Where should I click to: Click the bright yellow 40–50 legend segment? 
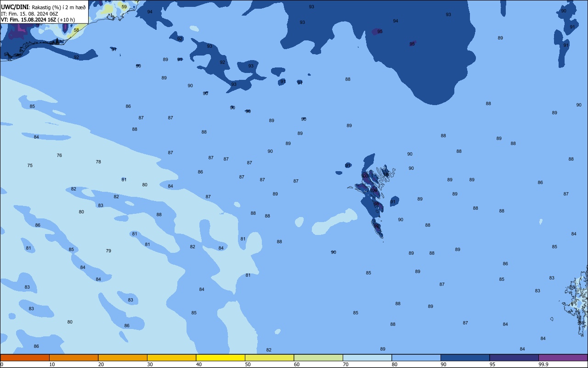220,357
